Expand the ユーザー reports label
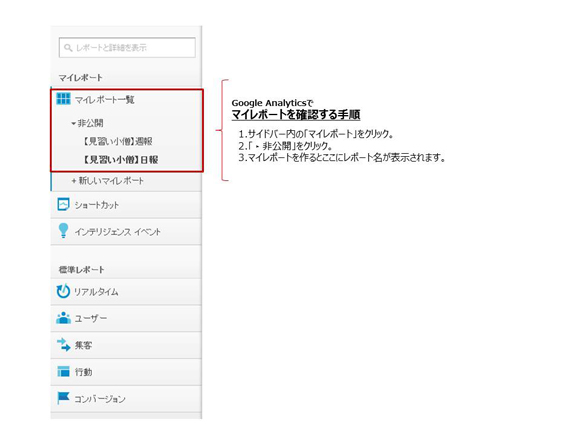Viewport: 580px width, 435px height. tap(91, 318)
